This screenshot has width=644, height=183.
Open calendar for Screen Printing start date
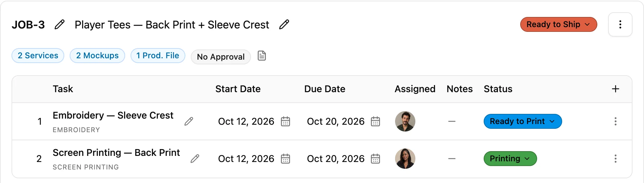[285, 159]
